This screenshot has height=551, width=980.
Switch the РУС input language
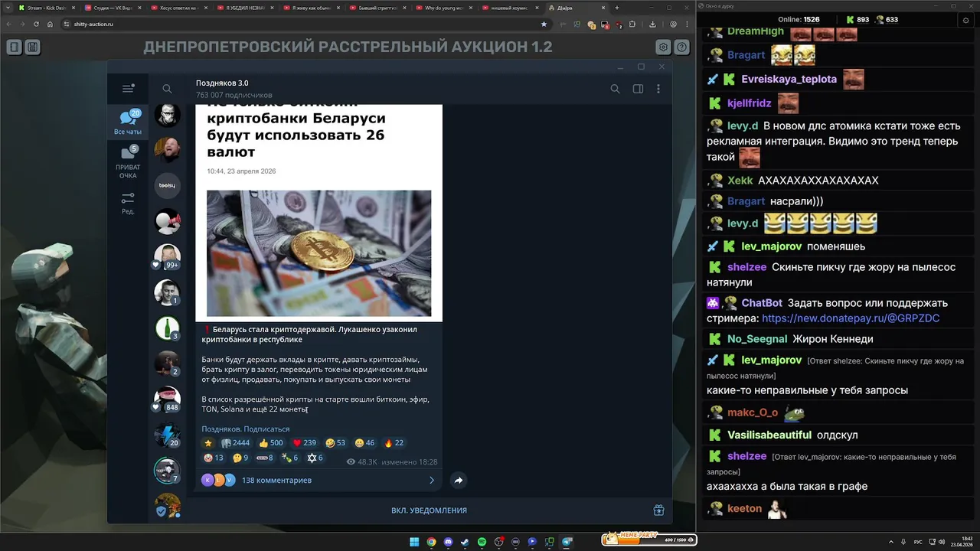pos(918,542)
